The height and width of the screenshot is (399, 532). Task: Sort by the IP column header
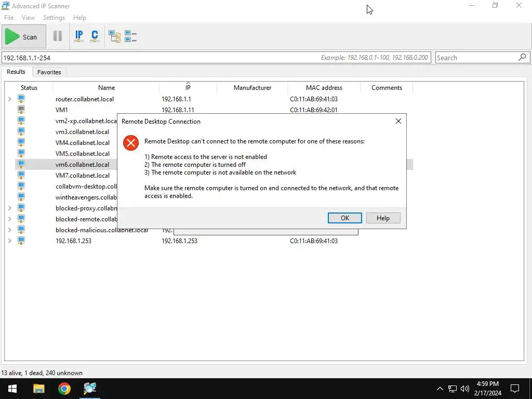pos(188,87)
